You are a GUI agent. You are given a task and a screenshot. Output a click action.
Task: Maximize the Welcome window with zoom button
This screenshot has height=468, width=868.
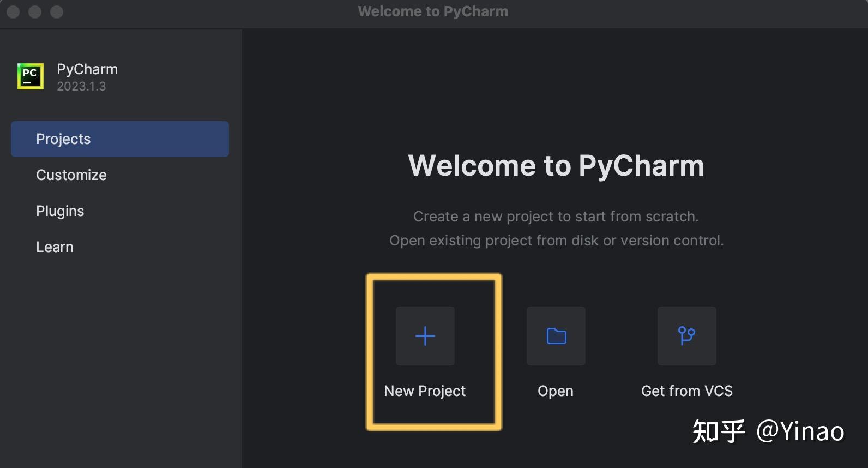(x=57, y=11)
